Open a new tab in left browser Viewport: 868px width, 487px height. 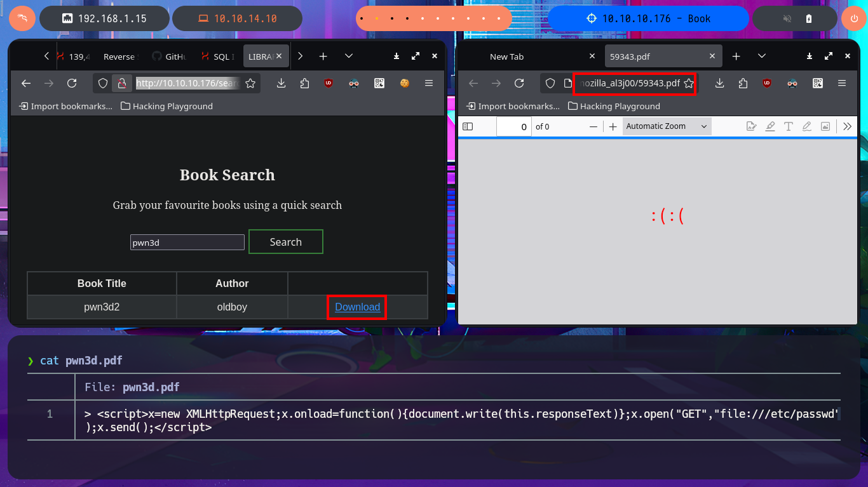(323, 57)
